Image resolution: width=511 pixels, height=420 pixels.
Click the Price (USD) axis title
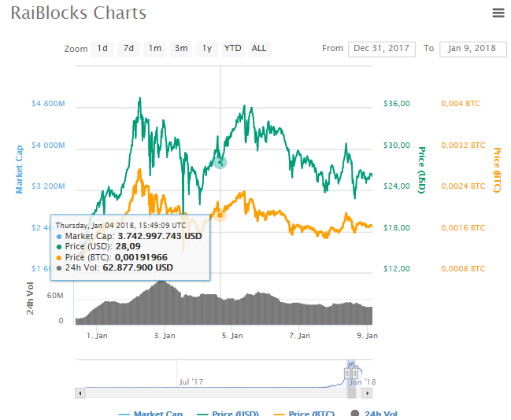tap(422, 170)
